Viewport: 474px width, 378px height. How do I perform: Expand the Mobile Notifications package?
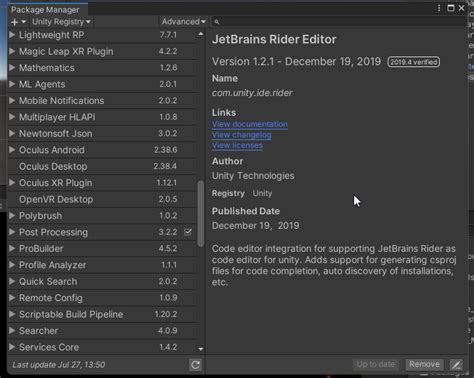(x=12, y=100)
